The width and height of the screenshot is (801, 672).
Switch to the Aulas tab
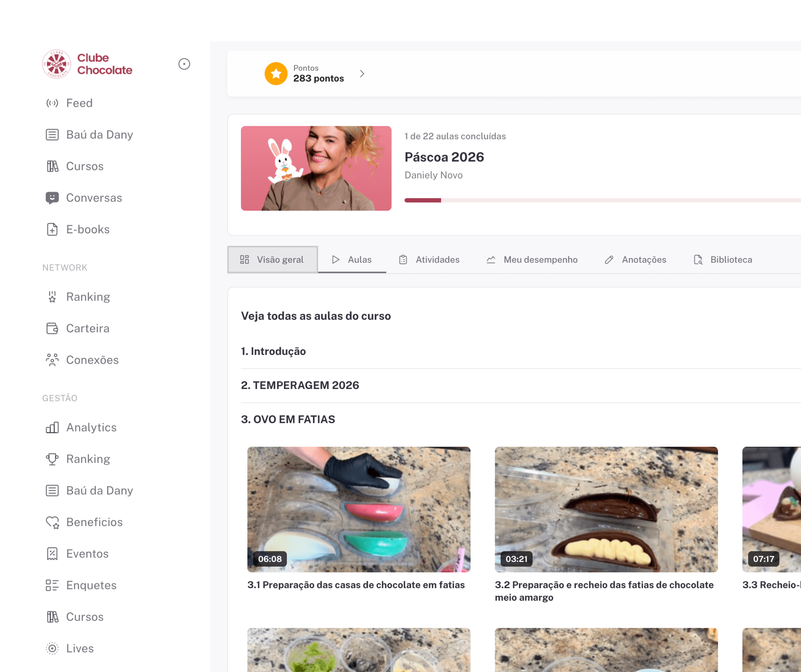(352, 260)
